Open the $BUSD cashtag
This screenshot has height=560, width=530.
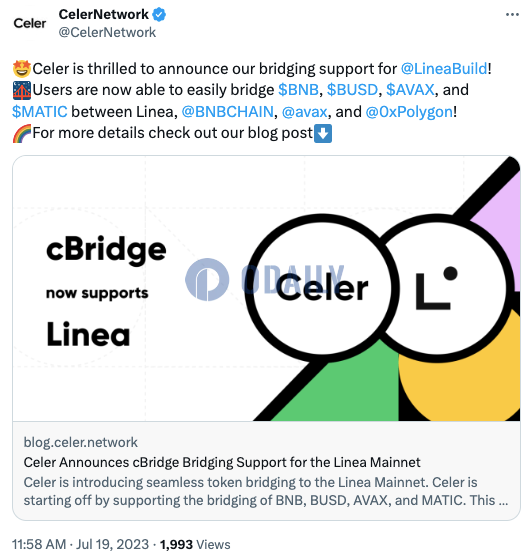click(x=352, y=90)
